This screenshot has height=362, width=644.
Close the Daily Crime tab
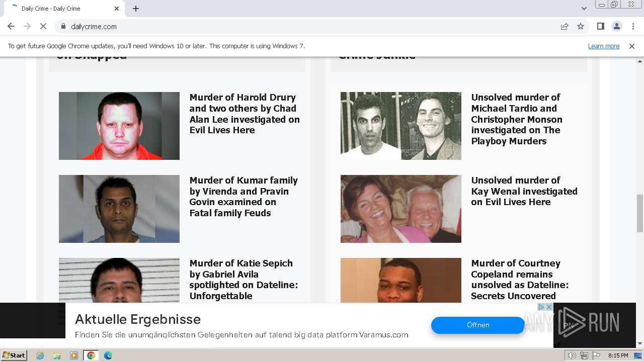click(x=117, y=9)
